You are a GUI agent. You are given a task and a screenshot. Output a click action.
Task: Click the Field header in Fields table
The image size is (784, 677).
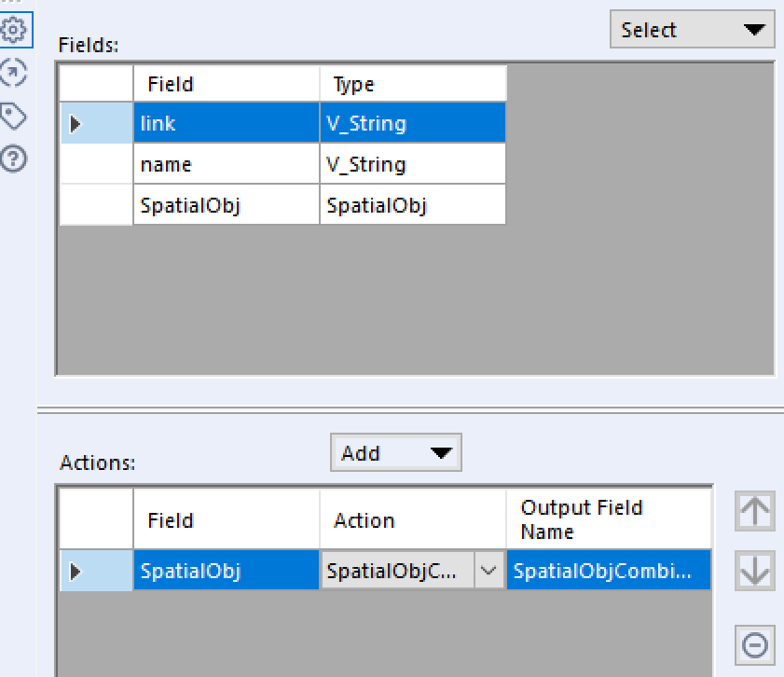coord(226,84)
